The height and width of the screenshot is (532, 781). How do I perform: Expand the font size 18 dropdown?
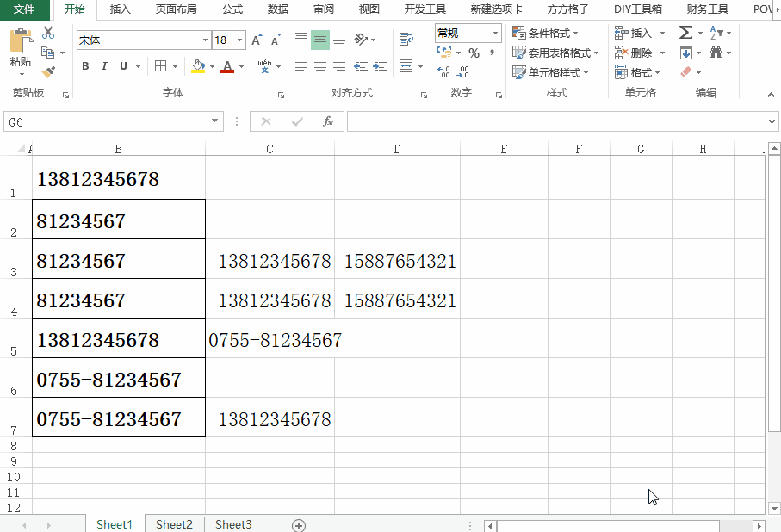239,40
